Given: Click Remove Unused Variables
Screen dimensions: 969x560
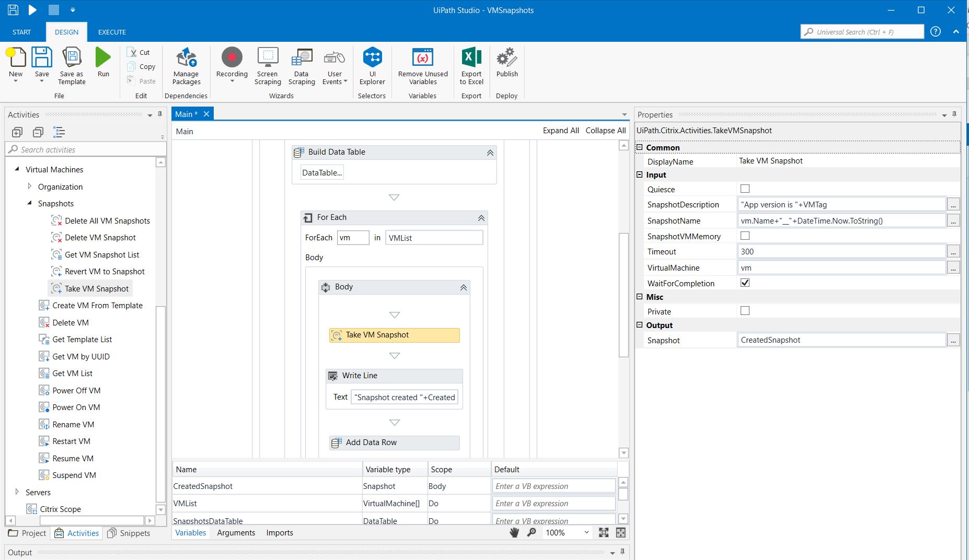Looking at the screenshot, I should (x=423, y=57).
